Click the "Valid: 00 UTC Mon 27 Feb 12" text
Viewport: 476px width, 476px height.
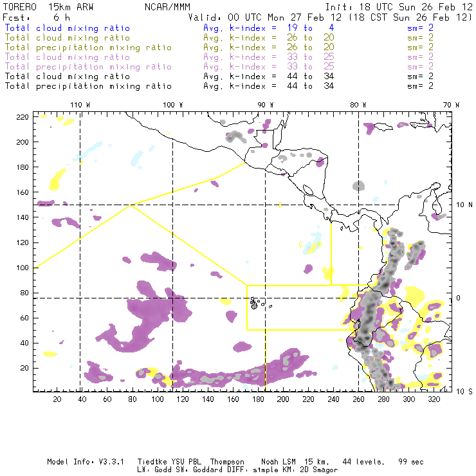265,17
